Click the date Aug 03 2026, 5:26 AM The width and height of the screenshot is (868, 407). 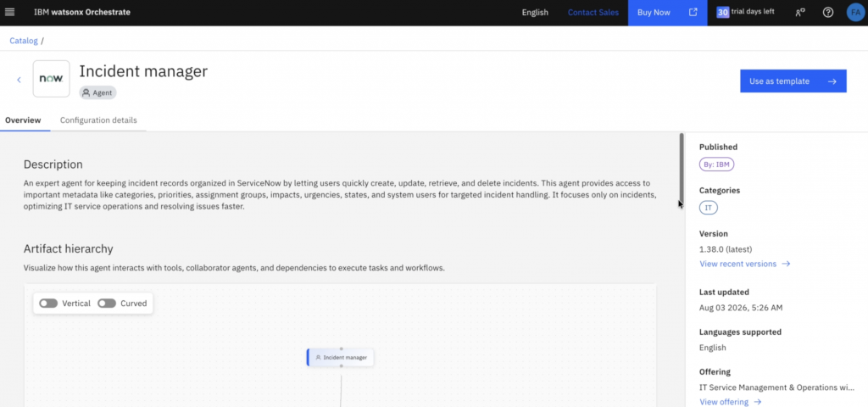click(x=741, y=307)
